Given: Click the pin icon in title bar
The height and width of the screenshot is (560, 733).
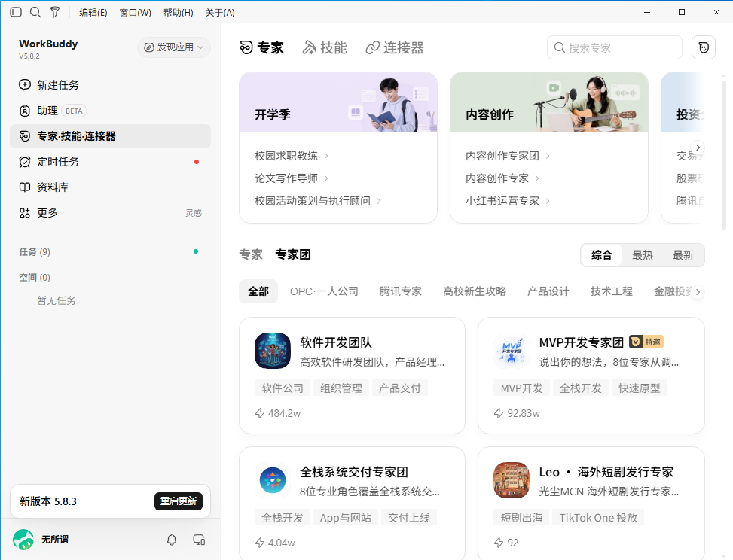Looking at the screenshot, I should [55, 12].
